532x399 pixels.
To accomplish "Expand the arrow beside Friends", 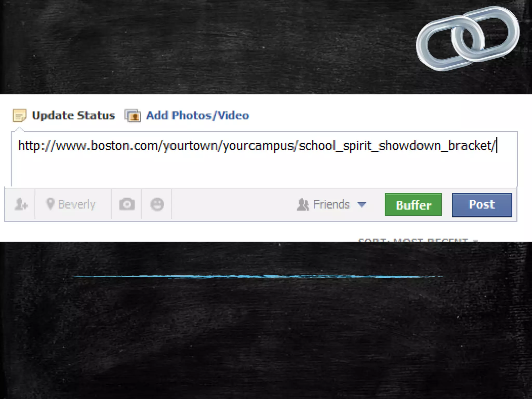I will click(362, 205).
